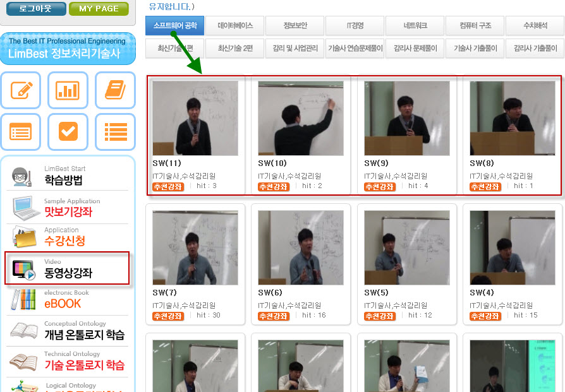Click the SW(7) lecture title
The image size is (565, 392).
pyautogui.click(x=165, y=292)
